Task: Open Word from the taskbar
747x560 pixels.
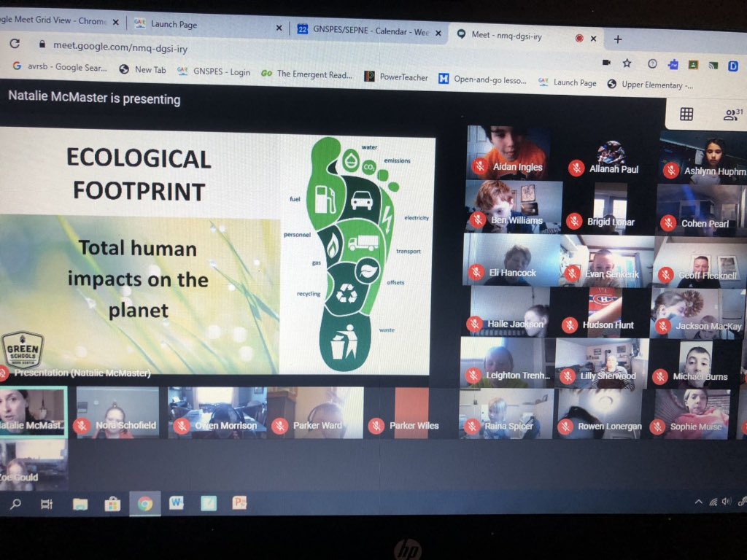Action: [x=177, y=502]
